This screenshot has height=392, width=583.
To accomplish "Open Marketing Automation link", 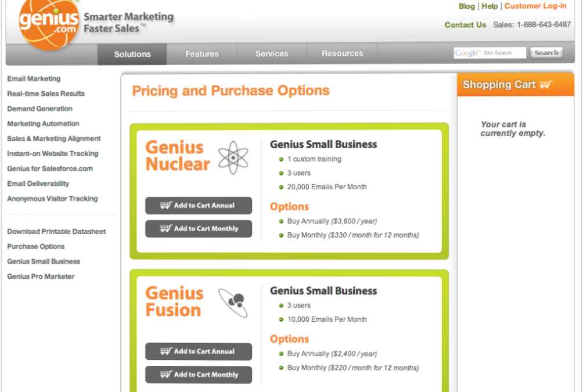I will [43, 124].
